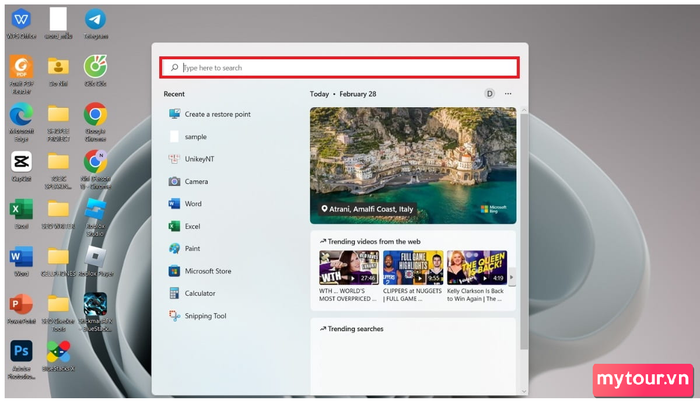Click the Trending searches heading
Viewport: 700px width, 405px height.
pyautogui.click(x=355, y=329)
